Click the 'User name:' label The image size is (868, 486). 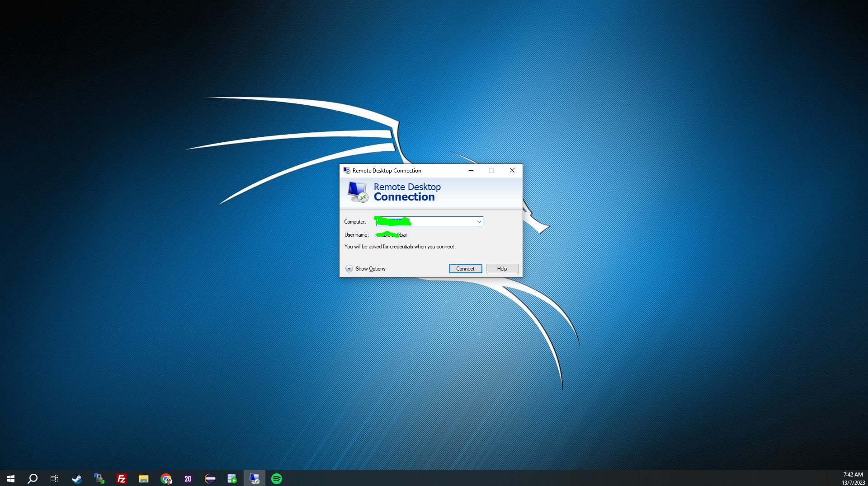(x=356, y=235)
